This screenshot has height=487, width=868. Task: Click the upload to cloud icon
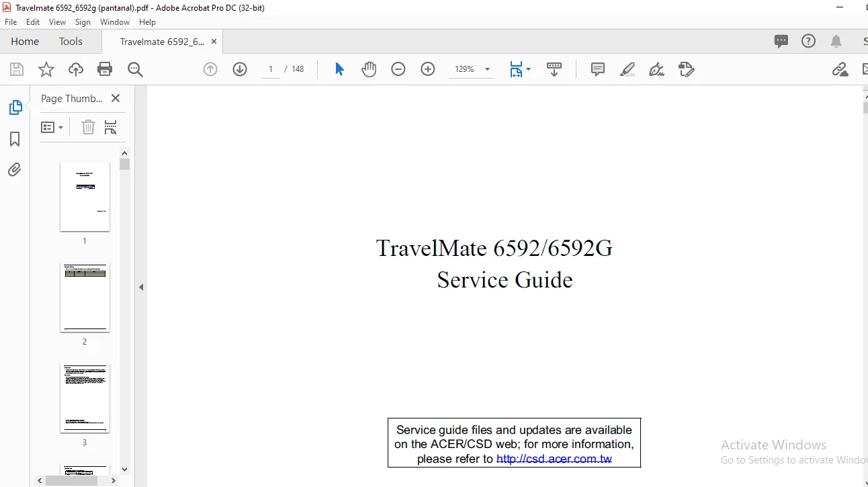tap(76, 69)
